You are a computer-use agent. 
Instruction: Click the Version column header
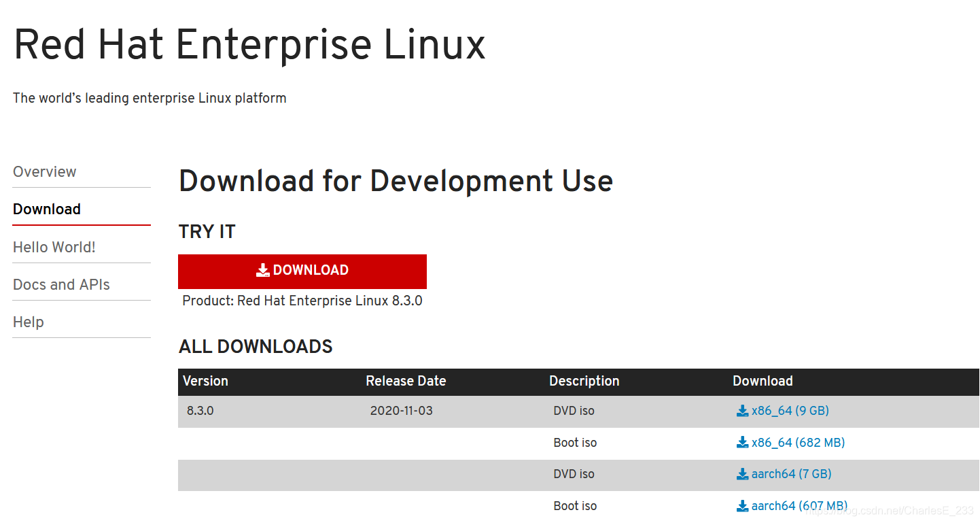205,382
